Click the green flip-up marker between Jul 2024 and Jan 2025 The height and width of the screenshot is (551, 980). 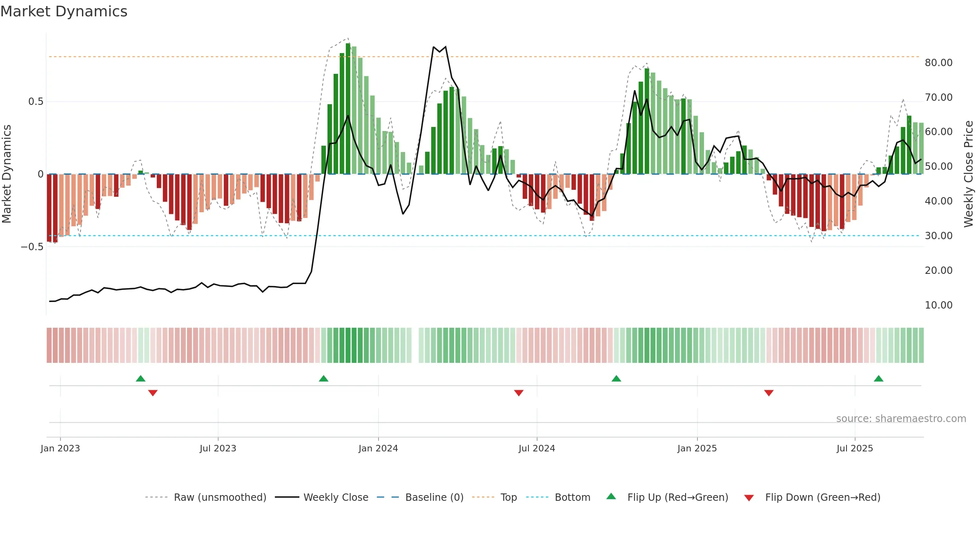tap(616, 378)
